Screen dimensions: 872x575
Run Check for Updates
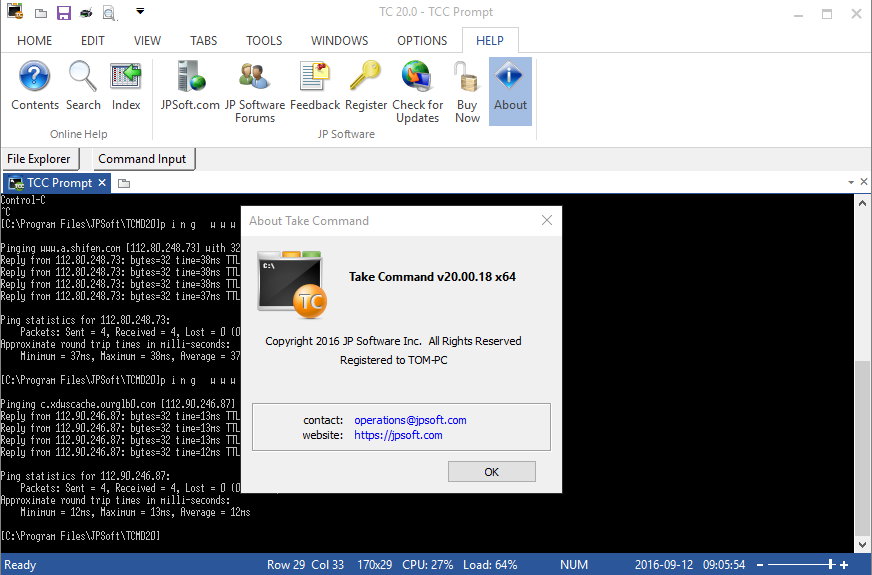pos(417,76)
